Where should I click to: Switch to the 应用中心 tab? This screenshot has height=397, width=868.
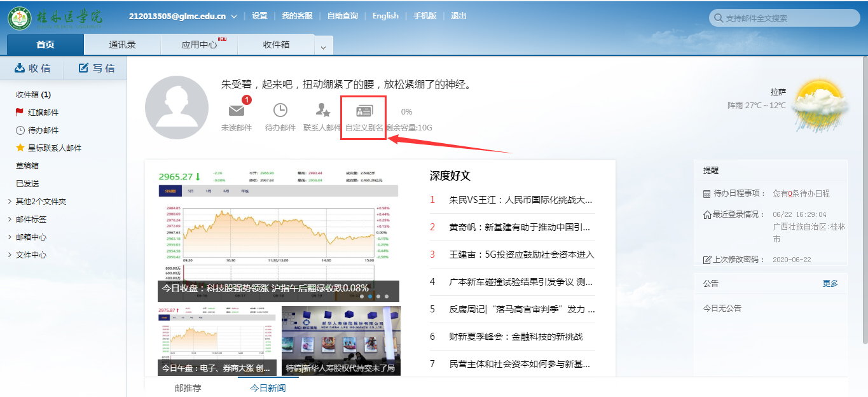199,45
